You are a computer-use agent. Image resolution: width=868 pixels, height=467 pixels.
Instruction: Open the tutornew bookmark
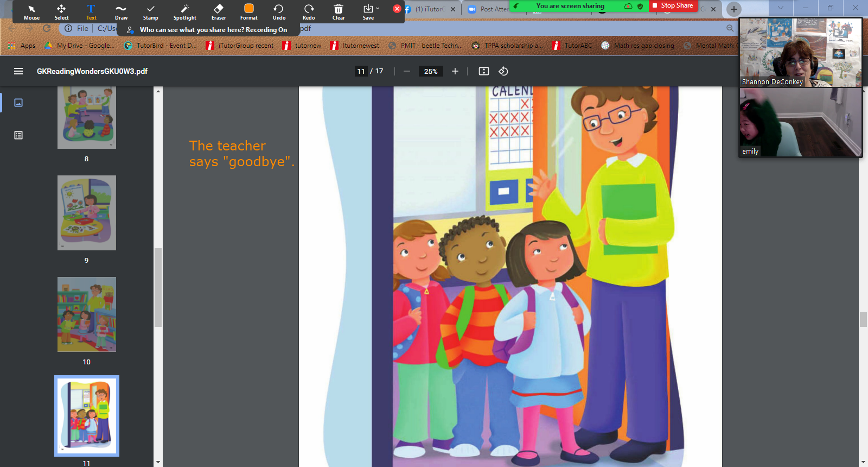(302, 46)
